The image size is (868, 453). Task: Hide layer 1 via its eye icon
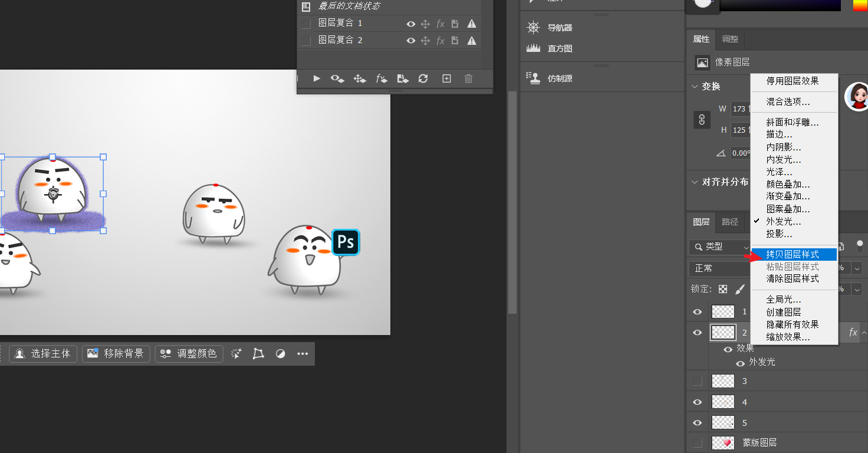(698, 311)
